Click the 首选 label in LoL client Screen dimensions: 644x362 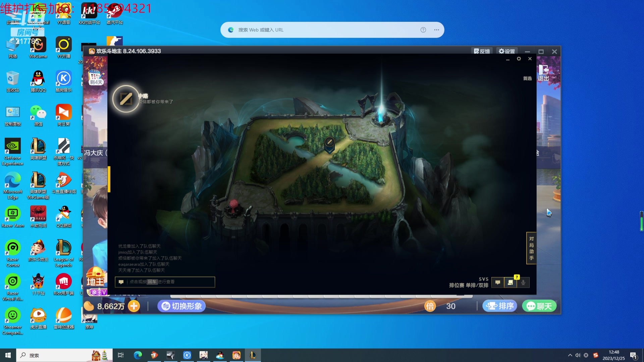tap(527, 78)
